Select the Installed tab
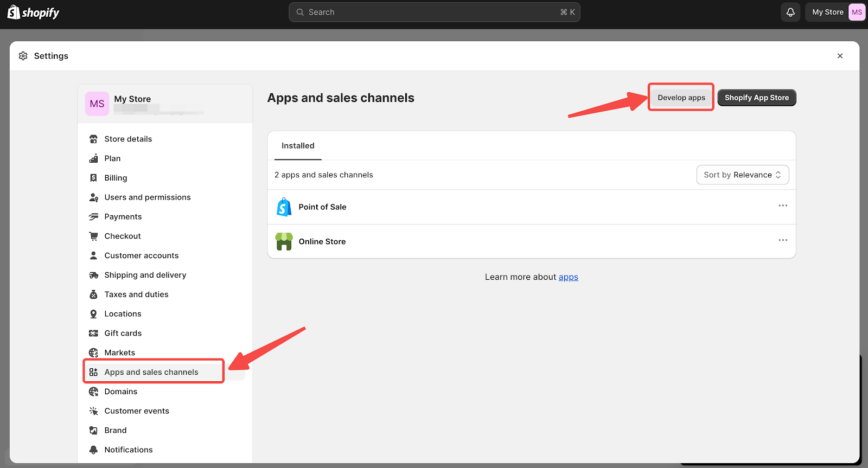 [x=298, y=146]
